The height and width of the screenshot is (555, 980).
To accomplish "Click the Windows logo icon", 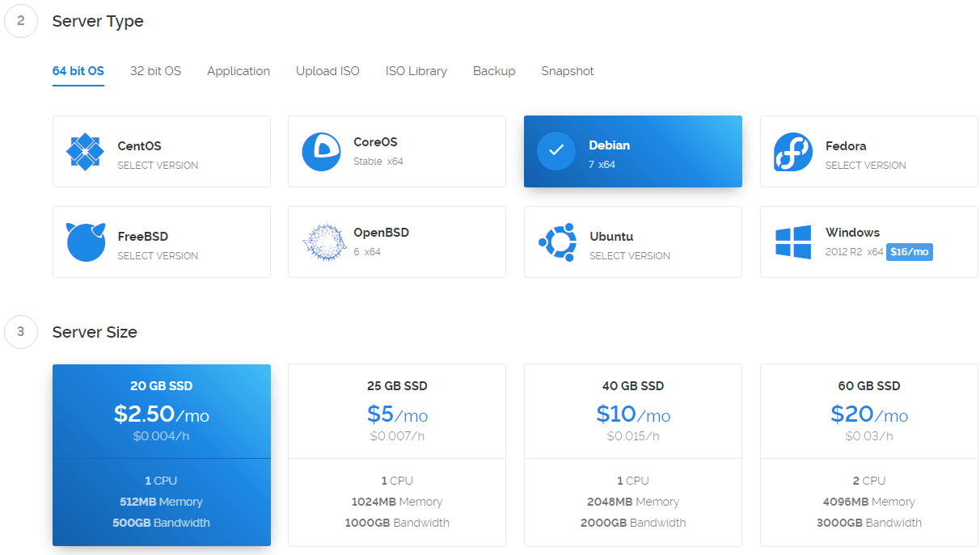I will pyautogui.click(x=792, y=242).
